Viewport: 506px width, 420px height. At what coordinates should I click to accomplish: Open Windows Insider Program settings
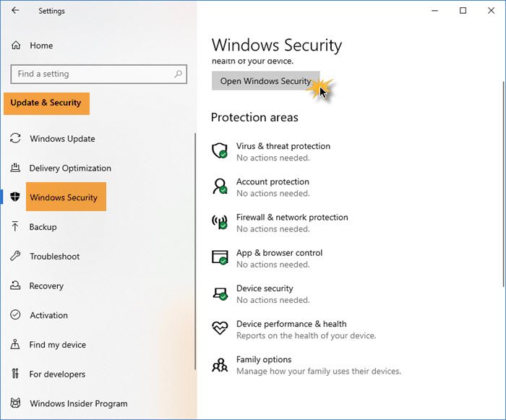click(x=78, y=403)
